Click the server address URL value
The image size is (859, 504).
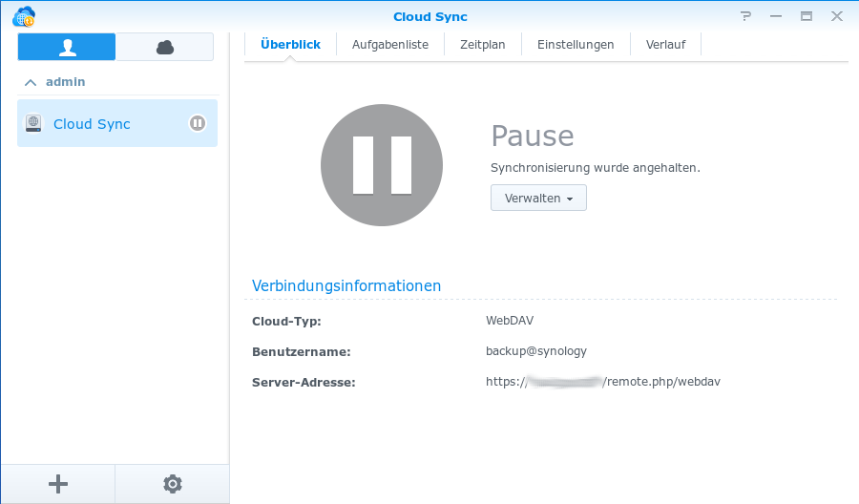click(603, 382)
